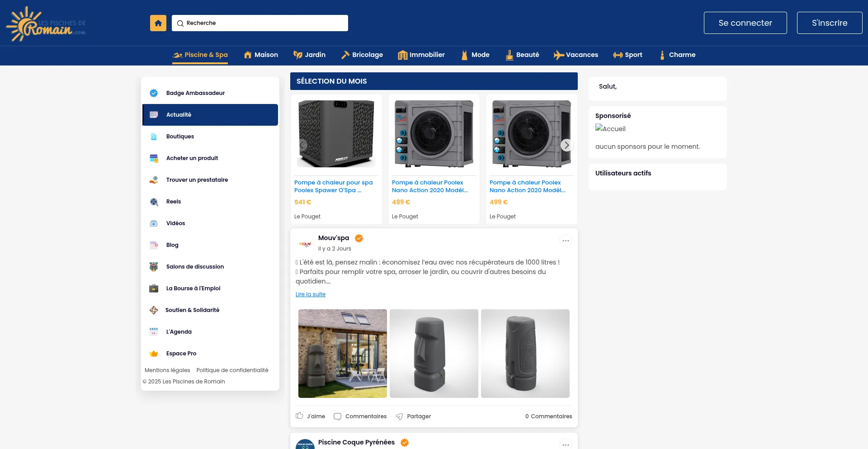Viewport: 868px width, 449px height.
Task: Open the Vacances category in navigation
Action: (x=576, y=55)
